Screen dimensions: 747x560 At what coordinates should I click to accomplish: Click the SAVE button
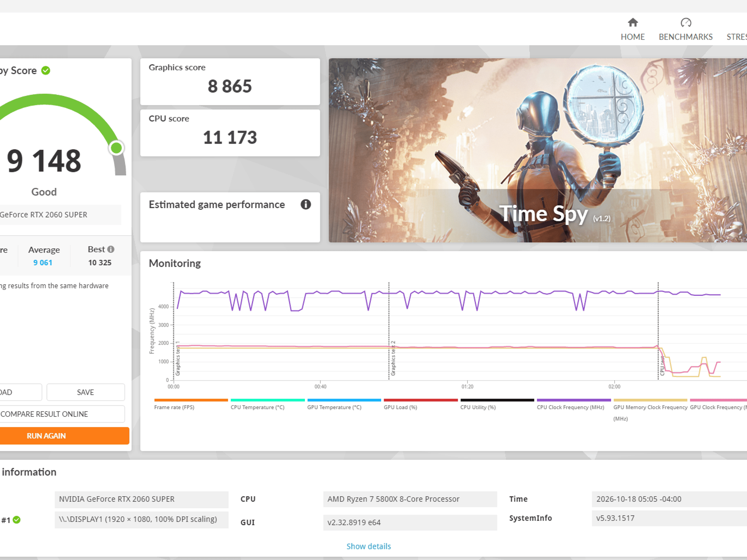click(x=85, y=392)
